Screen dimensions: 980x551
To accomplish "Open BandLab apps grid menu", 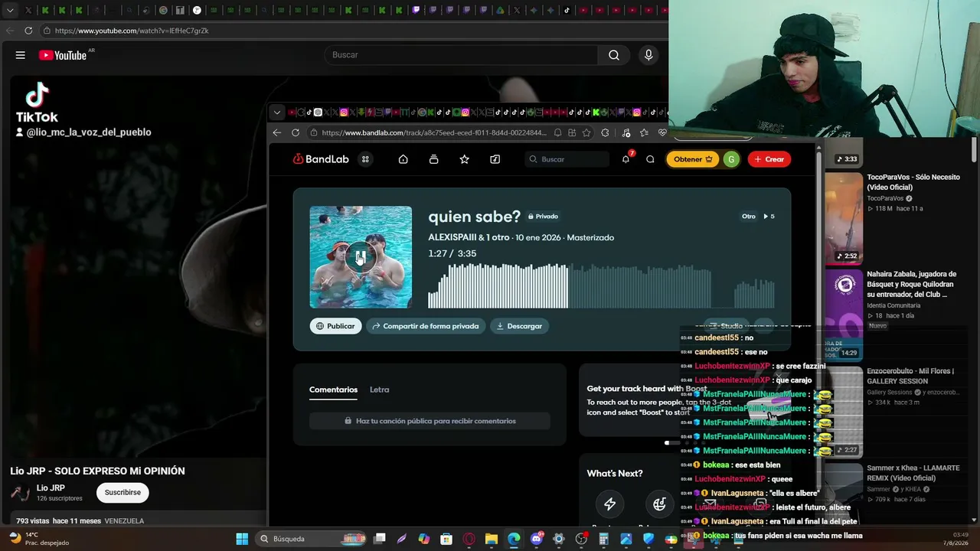I will pyautogui.click(x=366, y=159).
